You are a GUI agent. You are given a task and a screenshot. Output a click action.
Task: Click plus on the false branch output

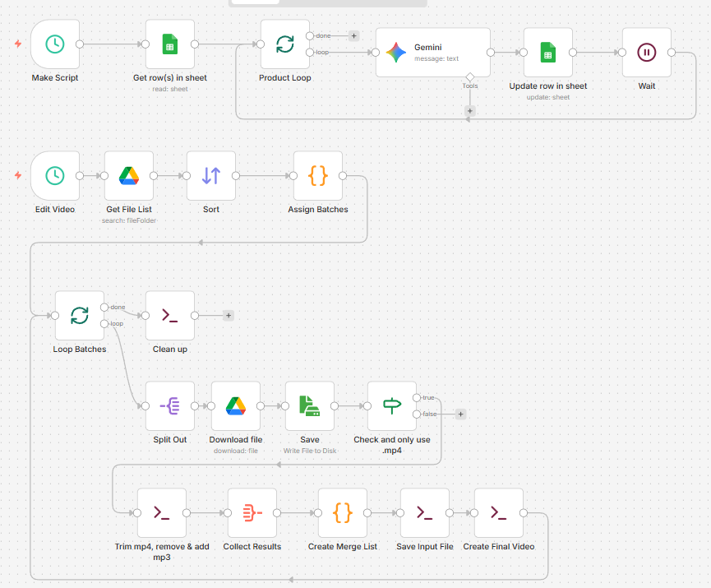(x=460, y=414)
